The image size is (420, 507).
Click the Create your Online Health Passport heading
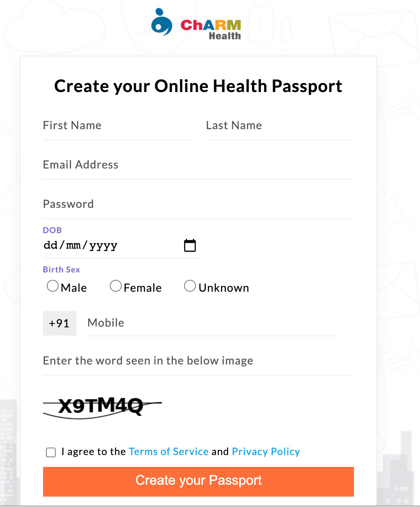pyautogui.click(x=198, y=86)
